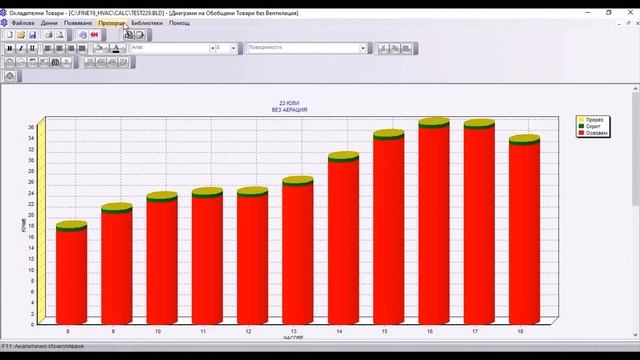This screenshot has height=360, width=640.
Task: Click the inner document restore button
Action: (x=628, y=23)
